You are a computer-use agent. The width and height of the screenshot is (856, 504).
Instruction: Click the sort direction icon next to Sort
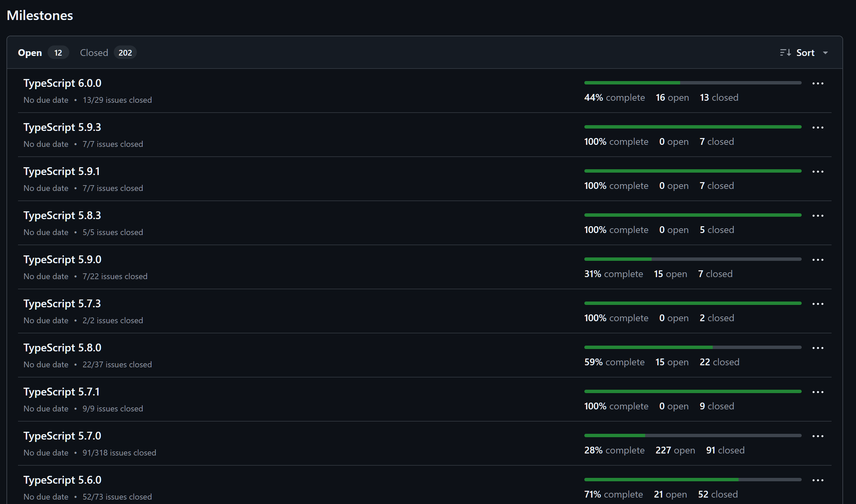coord(786,52)
